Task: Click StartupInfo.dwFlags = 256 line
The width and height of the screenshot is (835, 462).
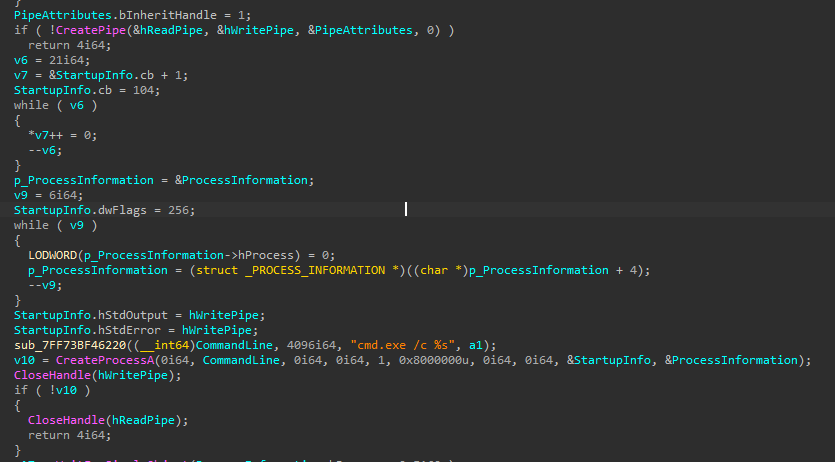Action: click(x=105, y=210)
